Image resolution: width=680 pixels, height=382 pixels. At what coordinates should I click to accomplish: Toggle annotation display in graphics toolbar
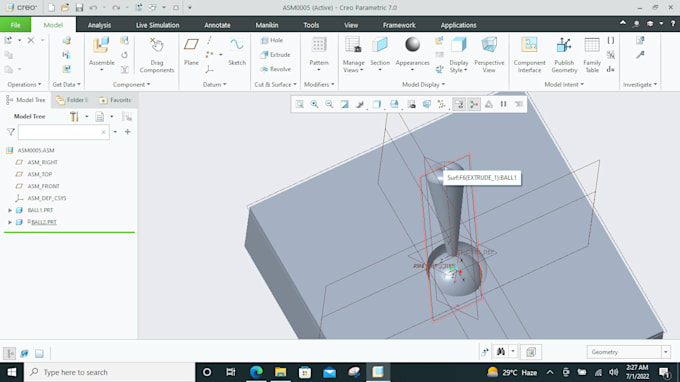pos(459,104)
